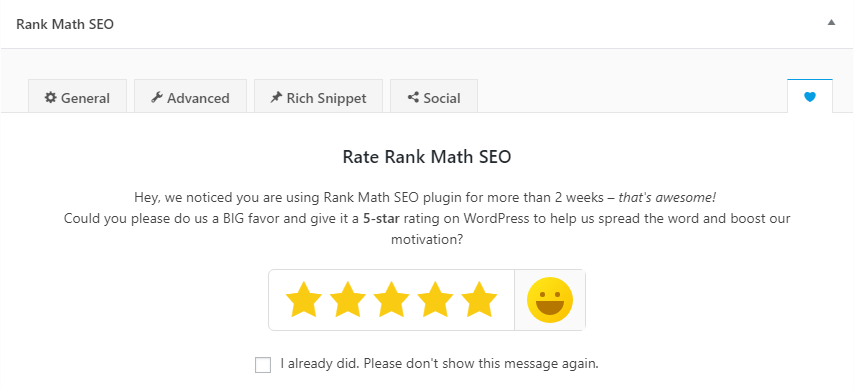Select the first yellow rating star
Screen dimensions: 866x389
pos(304,299)
